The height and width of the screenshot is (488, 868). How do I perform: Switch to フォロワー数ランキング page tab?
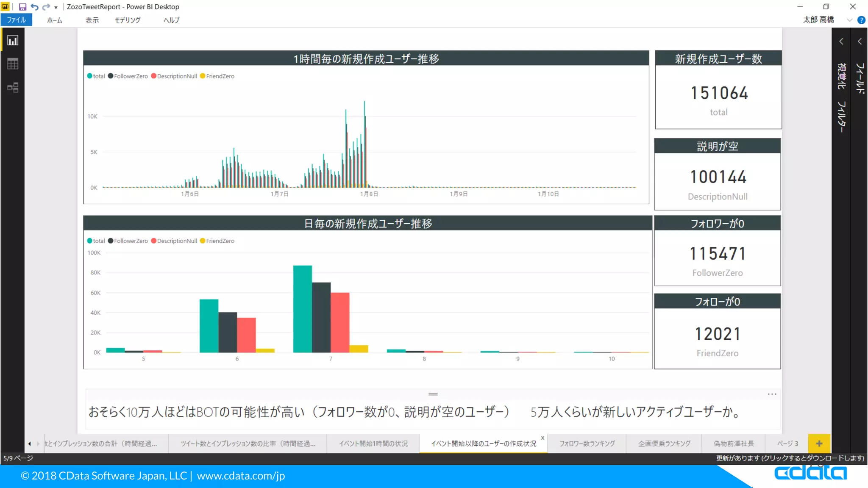pyautogui.click(x=587, y=444)
